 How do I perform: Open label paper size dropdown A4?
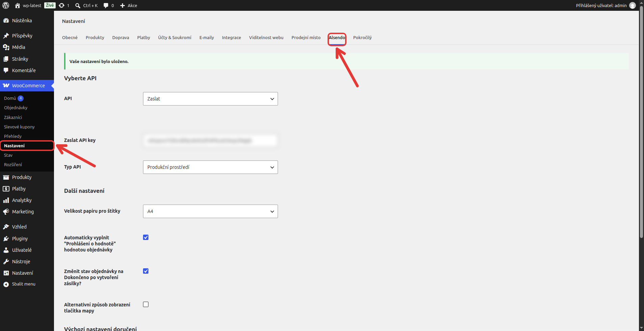point(211,211)
